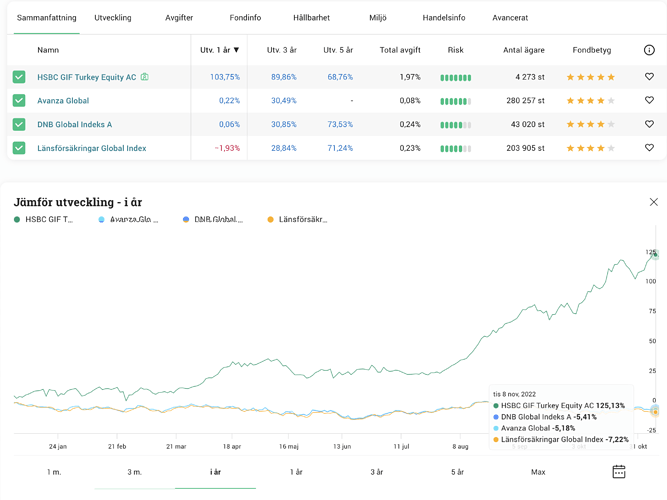667x500 pixels.
Task: Sort by Utv. 1 år column arrow
Action: coord(236,50)
